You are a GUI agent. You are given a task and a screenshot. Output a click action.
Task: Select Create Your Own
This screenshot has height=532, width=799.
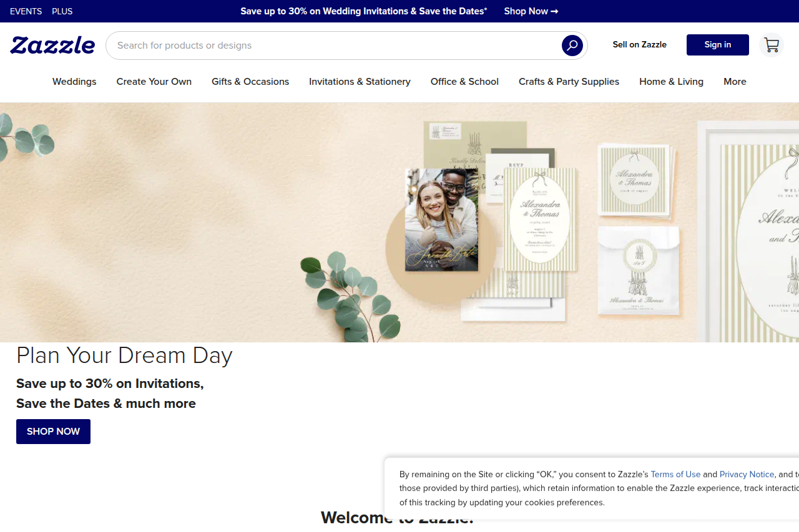click(154, 82)
